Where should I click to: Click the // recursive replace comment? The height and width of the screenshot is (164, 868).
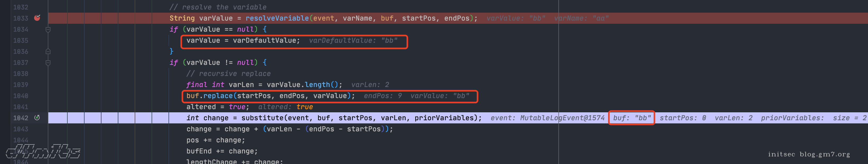(228, 74)
